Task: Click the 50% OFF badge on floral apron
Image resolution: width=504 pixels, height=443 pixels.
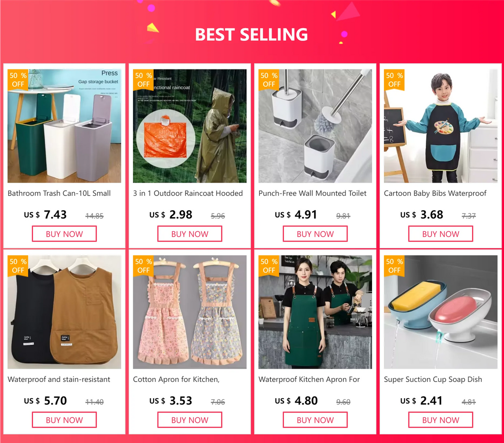Action: click(x=143, y=266)
